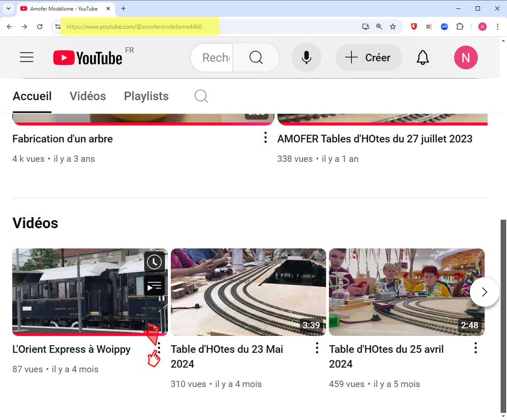Image resolution: width=507 pixels, height=420 pixels.
Task: Click '310 vues • il y a 4 mois' text
Action: point(216,384)
